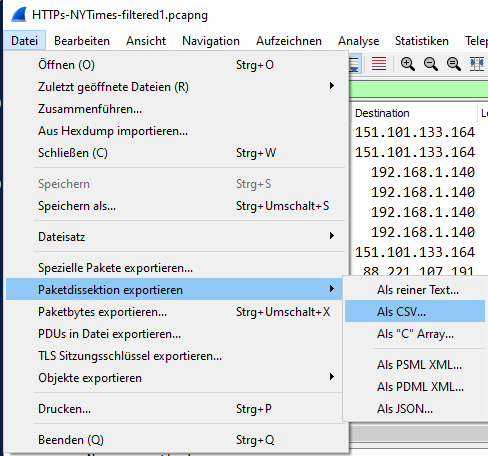Click the normal size zoom icon
The height and width of the screenshot is (456, 488).
(x=454, y=64)
